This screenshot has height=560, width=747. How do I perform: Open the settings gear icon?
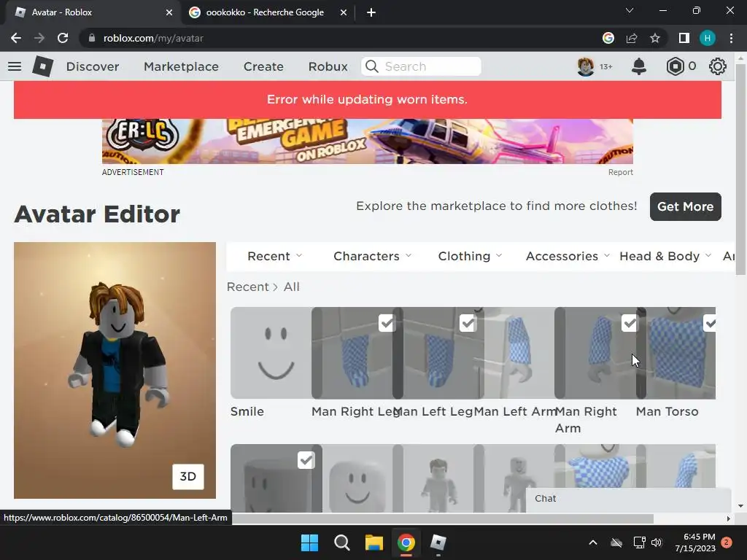[x=718, y=66]
